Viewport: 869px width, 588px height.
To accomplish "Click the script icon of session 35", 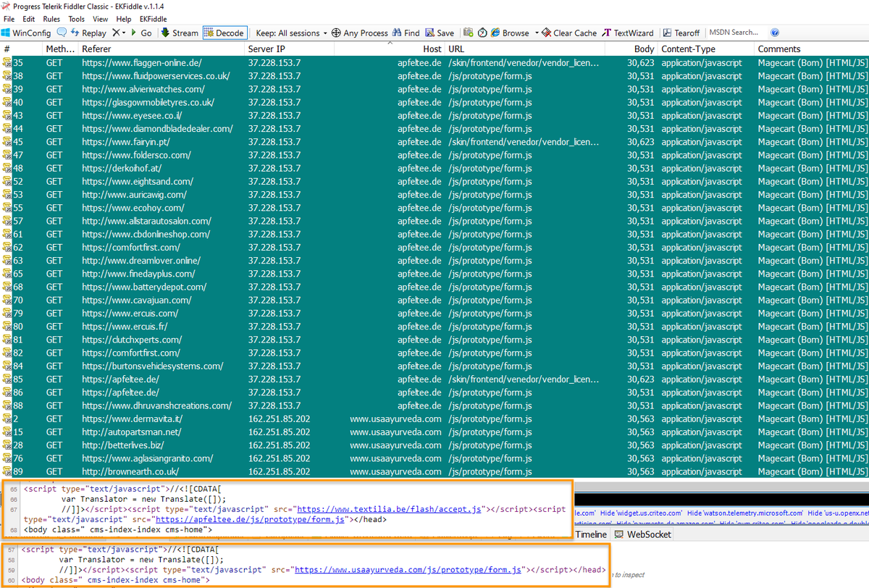I will coord(7,63).
